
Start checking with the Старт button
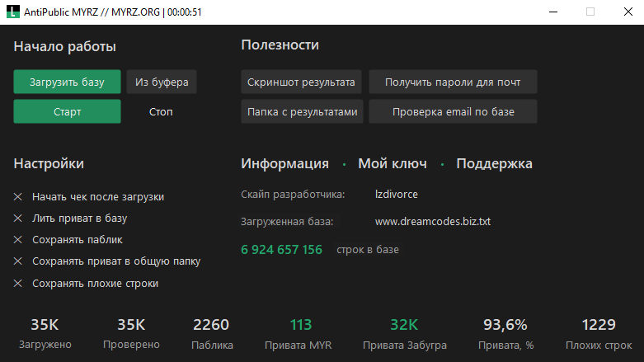(x=67, y=111)
